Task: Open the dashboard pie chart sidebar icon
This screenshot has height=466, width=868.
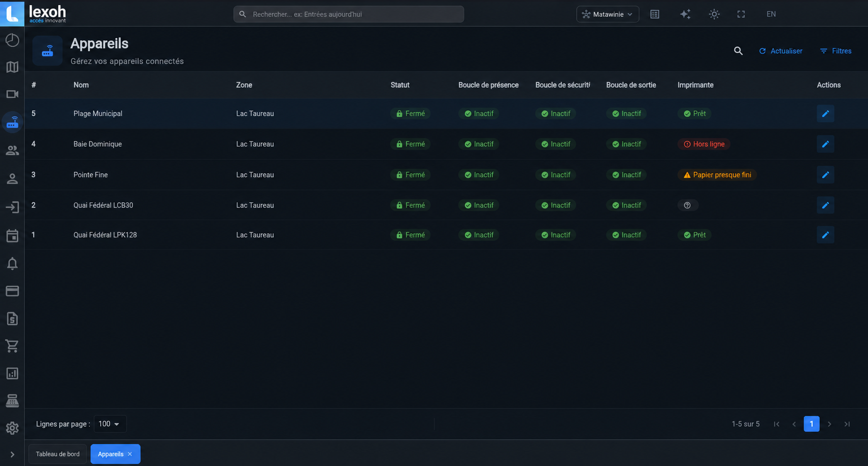Action: point(12,40)
